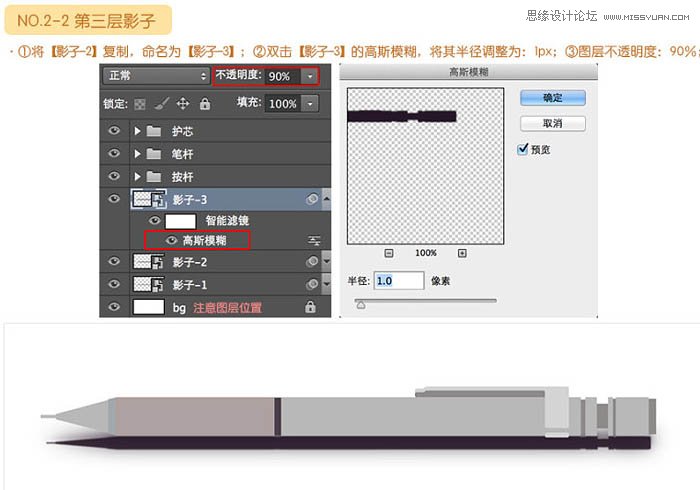
Task: Collapse smart filters arrow on 影子-3
Action: coord(327,198)
